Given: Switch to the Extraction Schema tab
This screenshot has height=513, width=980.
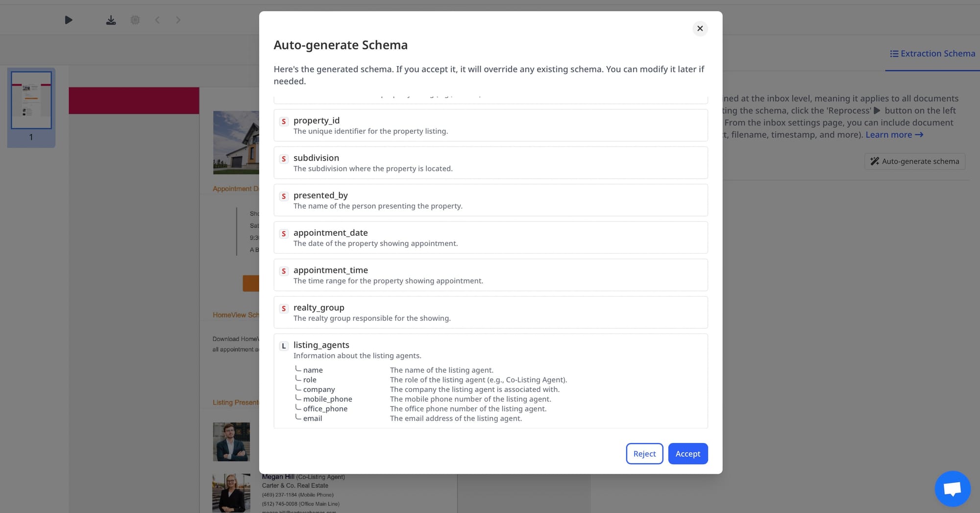Looking at the screenshot, I should coord(932,53).
